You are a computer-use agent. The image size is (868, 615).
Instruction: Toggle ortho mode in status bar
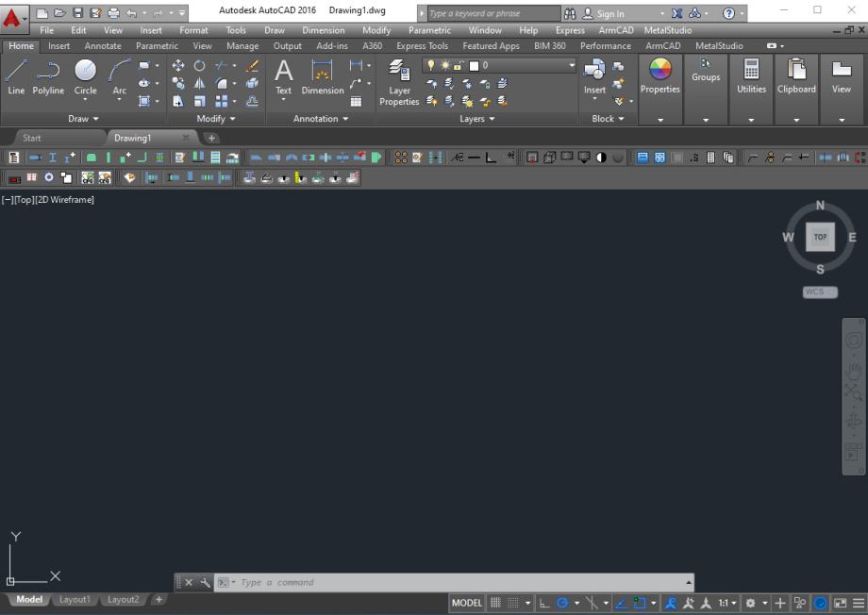[x=544, y=603]
